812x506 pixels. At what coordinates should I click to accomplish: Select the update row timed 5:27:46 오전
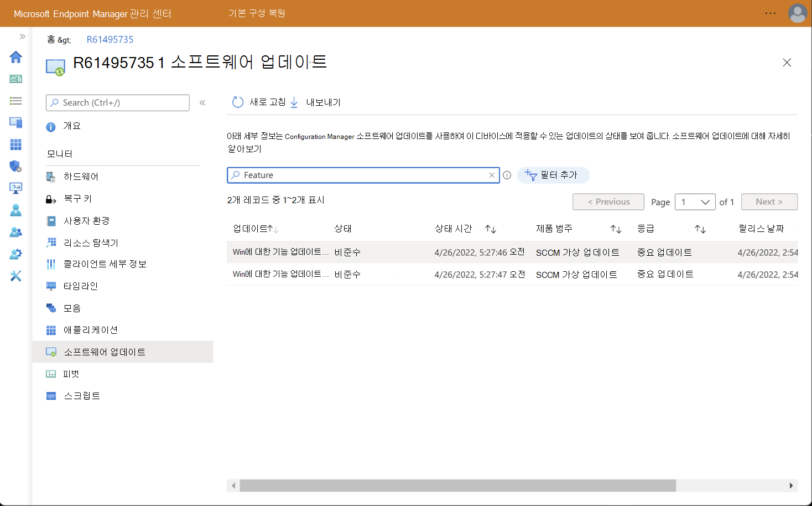512,252
